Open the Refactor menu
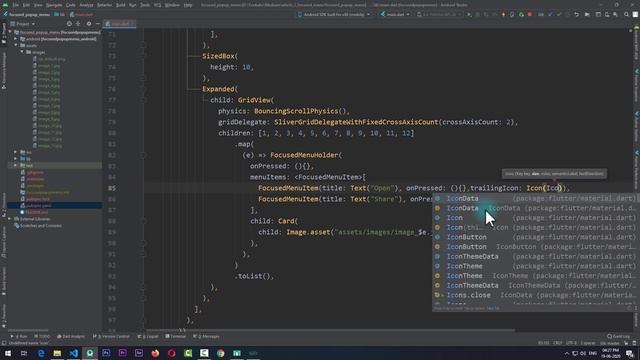Image resolution: width=640 pixels, height=360 pixels. click(x=104, y=5)
